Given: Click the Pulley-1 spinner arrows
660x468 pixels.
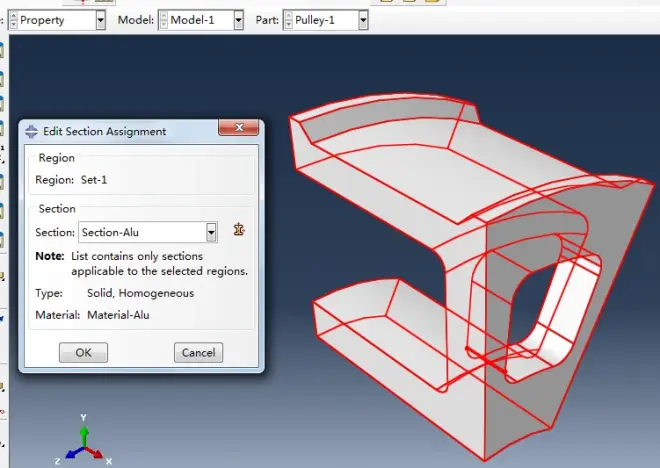Looking at the screenshot, I should coord(288,20).
